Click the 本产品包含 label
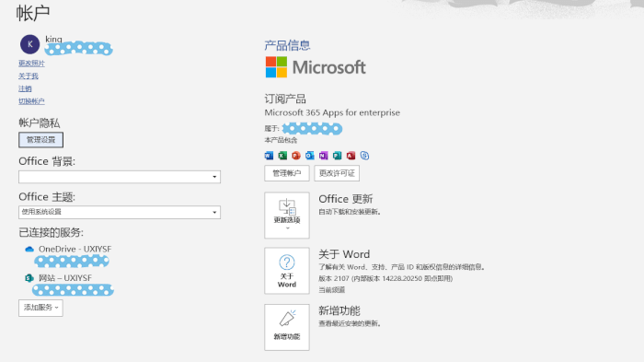This screenshot has height=362, width=644. click(x=281, y=140)
